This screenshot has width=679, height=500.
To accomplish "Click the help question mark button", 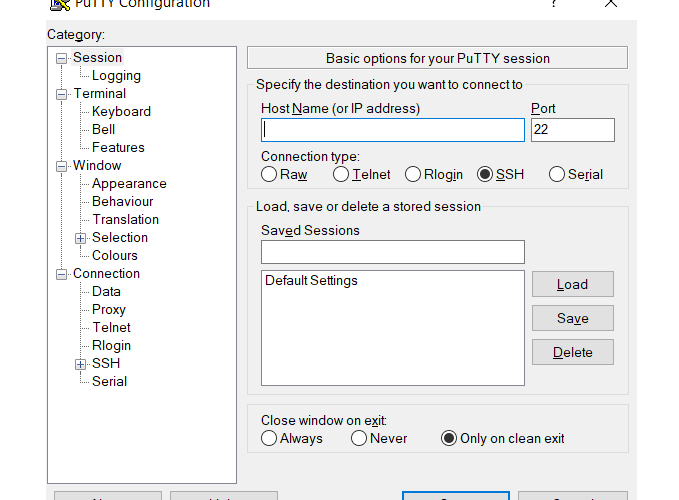I will 553,3.
